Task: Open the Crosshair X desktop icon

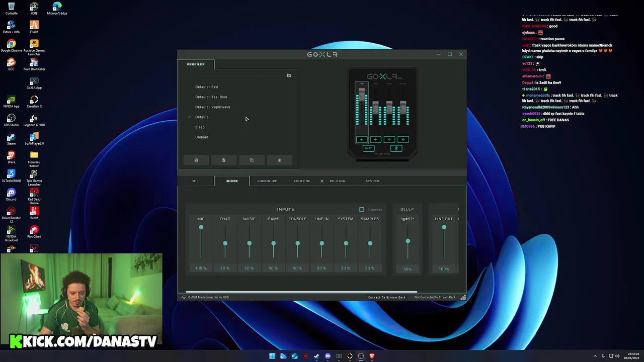Action: 34,101
